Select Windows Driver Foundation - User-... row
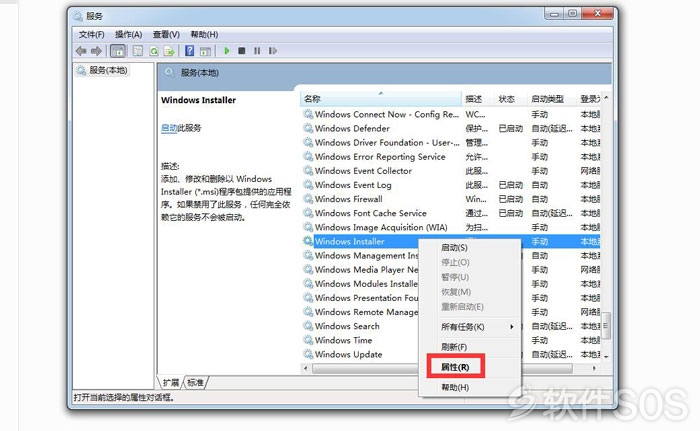The height and width of the screenshot is (431, 700). (x=451, y=142)
